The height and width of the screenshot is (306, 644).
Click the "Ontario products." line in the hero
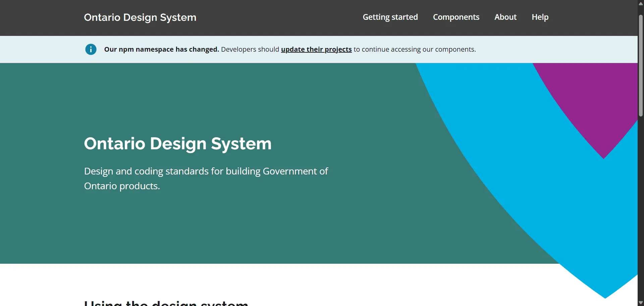(x=122, y=186)
